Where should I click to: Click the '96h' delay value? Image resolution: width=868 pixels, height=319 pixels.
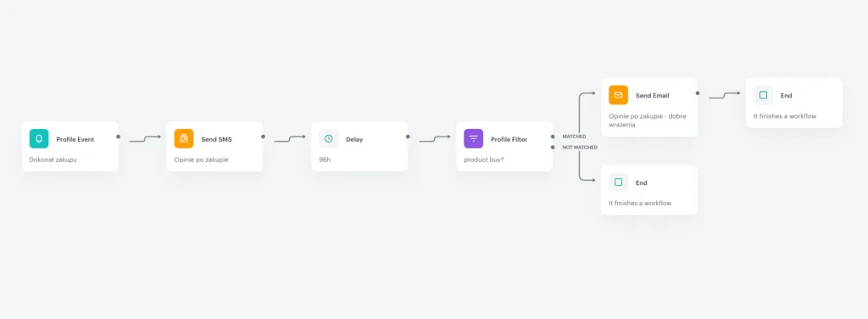325,159
